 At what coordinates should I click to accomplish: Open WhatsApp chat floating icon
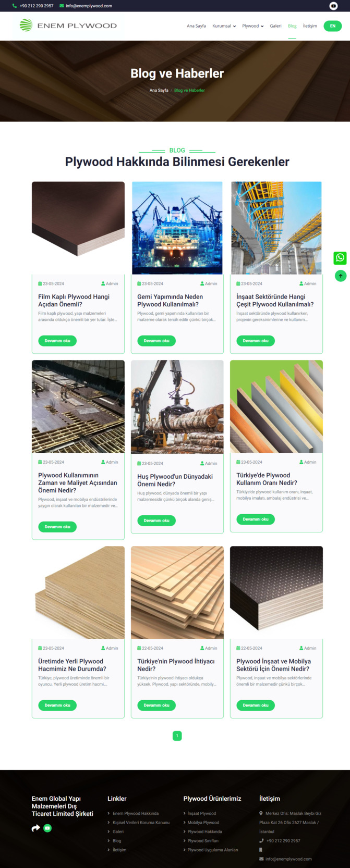click(x=340, y=258)
